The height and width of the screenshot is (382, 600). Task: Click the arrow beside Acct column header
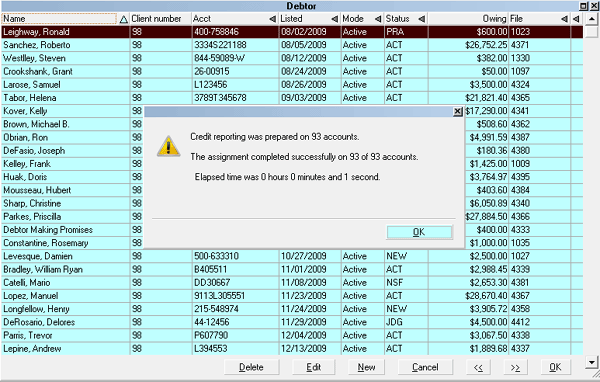click(x=273, y=19)
